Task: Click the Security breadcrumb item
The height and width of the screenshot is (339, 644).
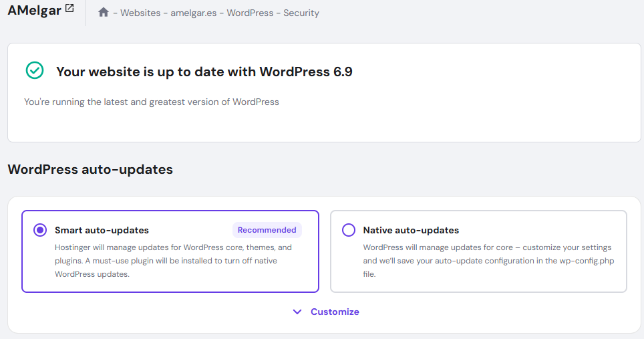Action: tap(301, 13)
